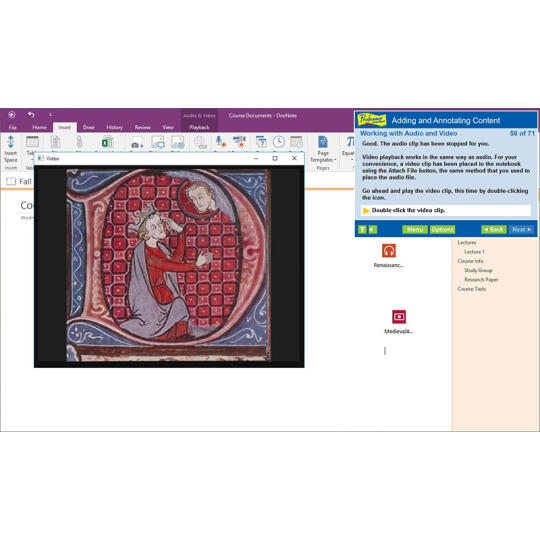
Task: Open the Course Texts page
Action: coord(471,289)
